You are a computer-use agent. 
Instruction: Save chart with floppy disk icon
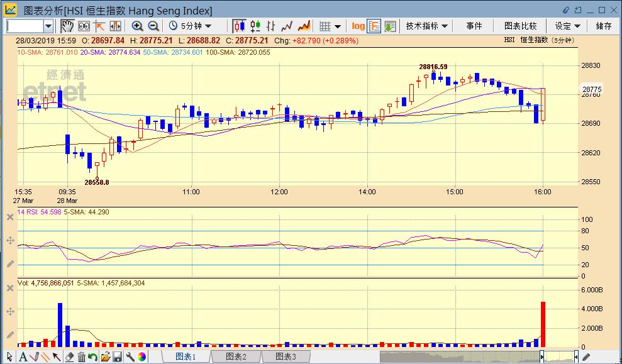tap(117, 356)
